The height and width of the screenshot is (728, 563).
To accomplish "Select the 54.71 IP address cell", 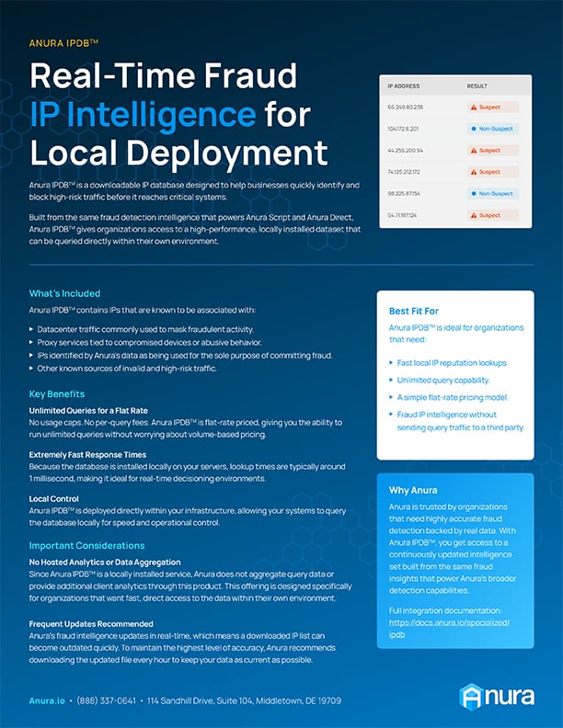I will 402,215.
